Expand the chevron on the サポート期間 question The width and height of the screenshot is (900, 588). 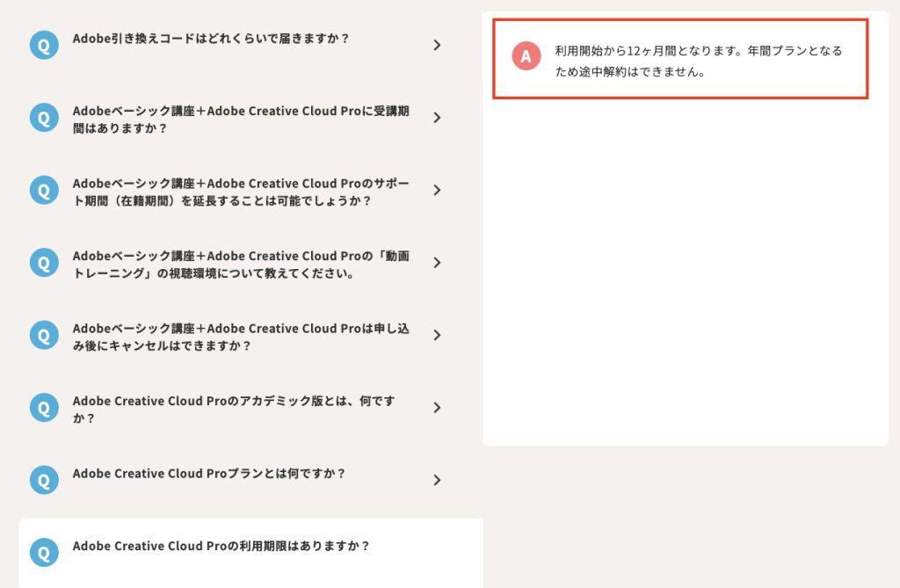437,189
